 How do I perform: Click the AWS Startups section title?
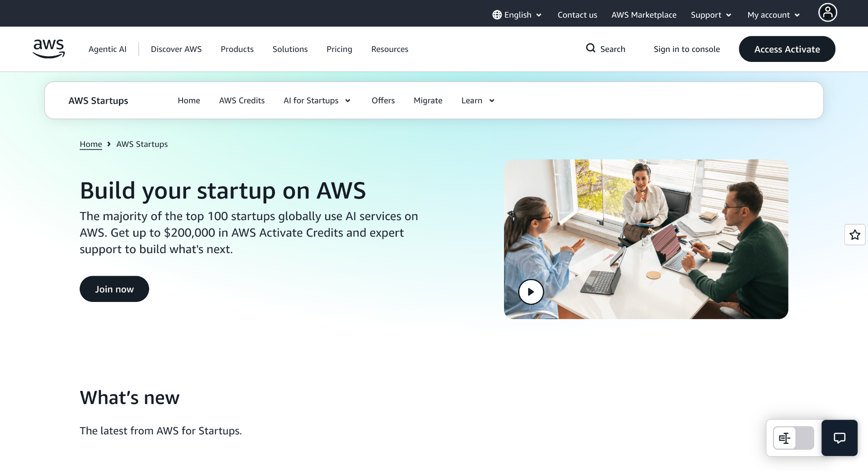[x=98, y=100]
